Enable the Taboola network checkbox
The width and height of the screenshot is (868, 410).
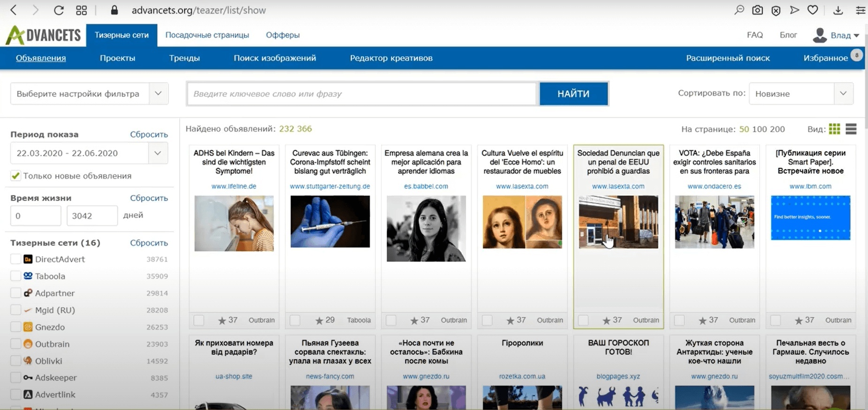tap(15, 276)
